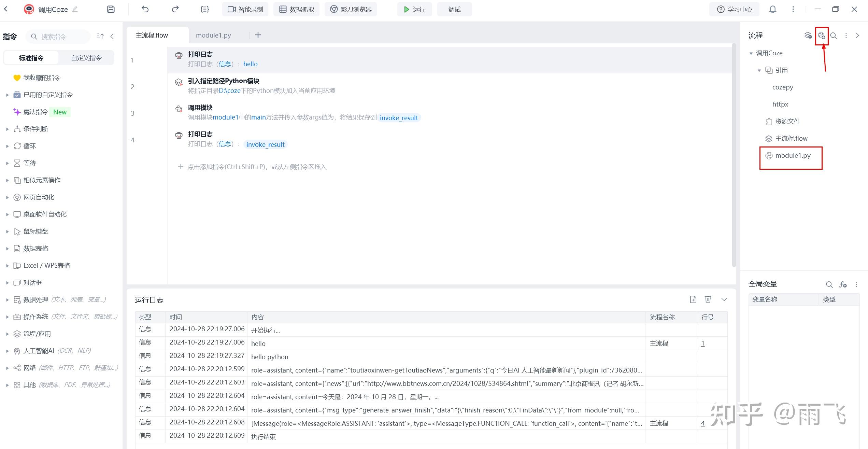Click search icon in 流程 panel

(x=833, y=36)
